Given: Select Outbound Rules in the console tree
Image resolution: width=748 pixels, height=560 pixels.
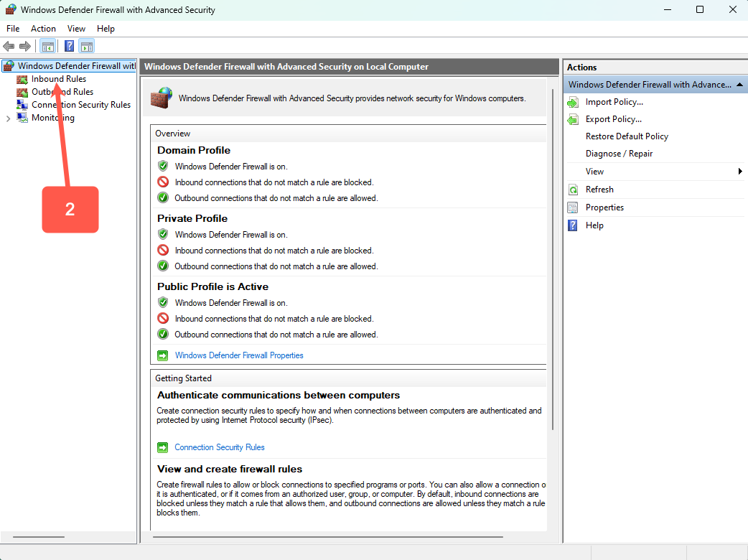Looking at the screenshot, I should click(62, 92).
